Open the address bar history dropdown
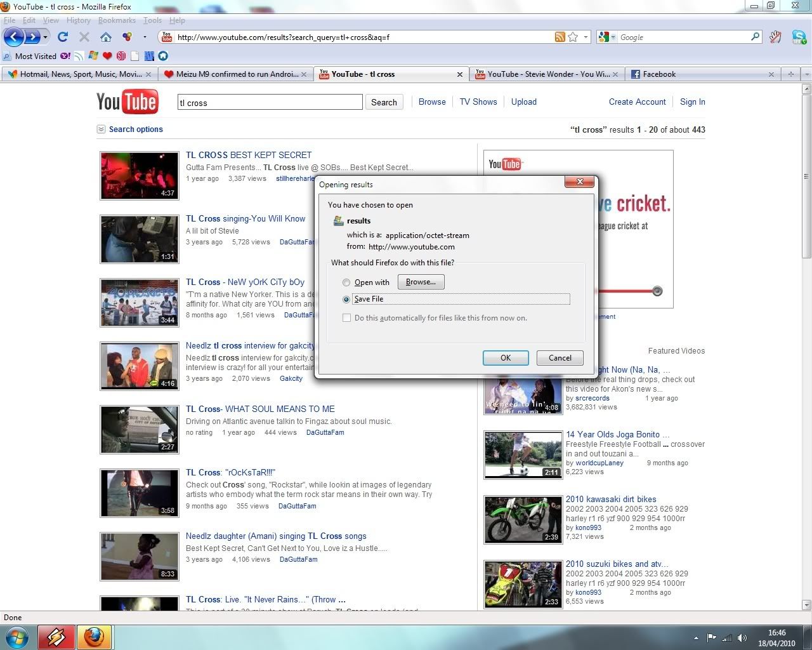Image resolution: width=812 pixels, height=650 pixels. click(586, 37)
